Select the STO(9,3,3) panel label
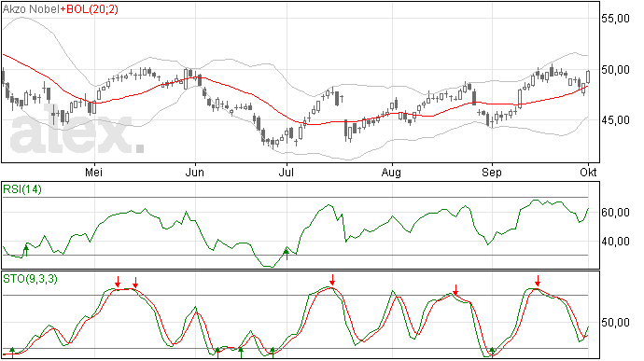 [30, 279]
